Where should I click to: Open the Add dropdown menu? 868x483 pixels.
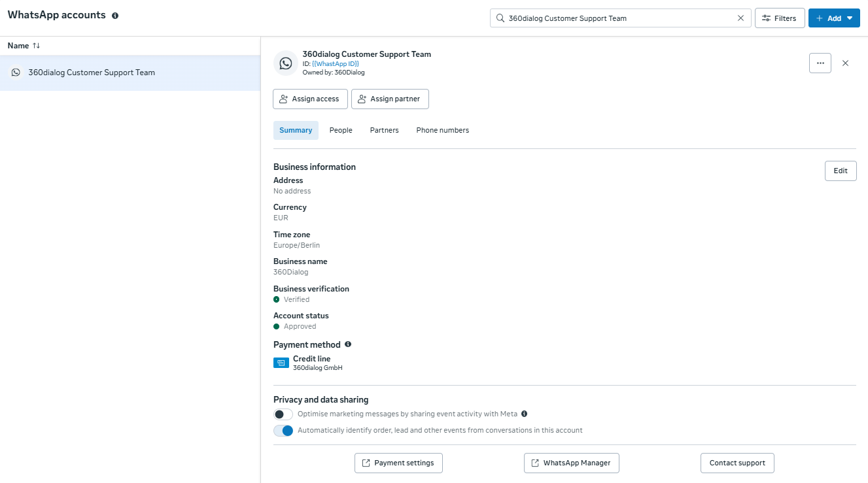(x=834, y=18)
